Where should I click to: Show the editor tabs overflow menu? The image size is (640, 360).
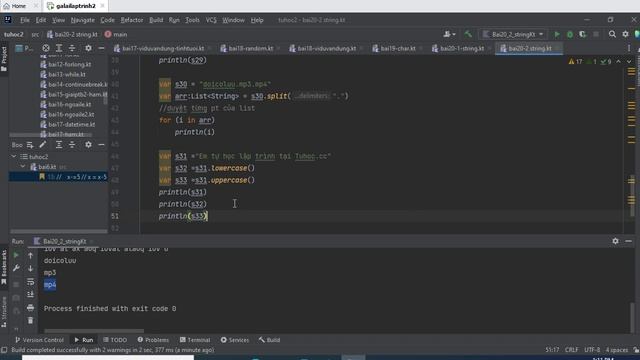coord(629,48)
